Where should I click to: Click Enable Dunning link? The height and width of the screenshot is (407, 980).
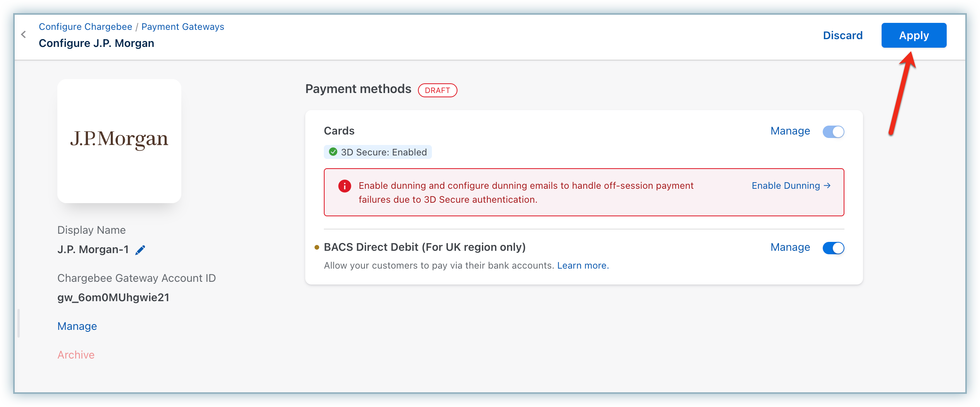tap(791, 186)
